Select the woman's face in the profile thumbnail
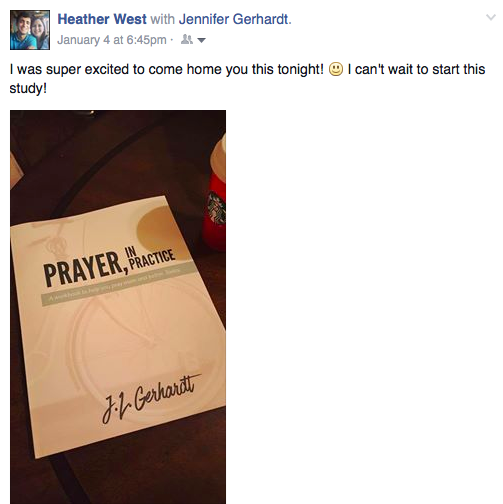The width and height of the screenshot is (503, 504). tap(39, 28)
